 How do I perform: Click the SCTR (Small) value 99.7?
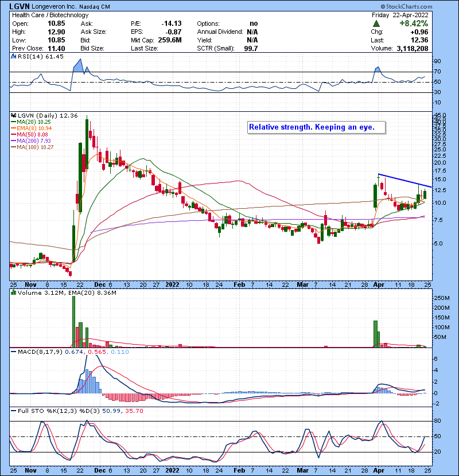coord(251,49)
